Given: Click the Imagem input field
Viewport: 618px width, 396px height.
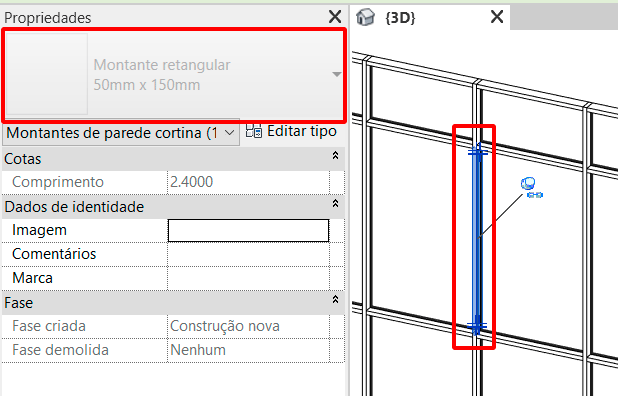Looking at the screenshot, I should [x=248, y=231].
